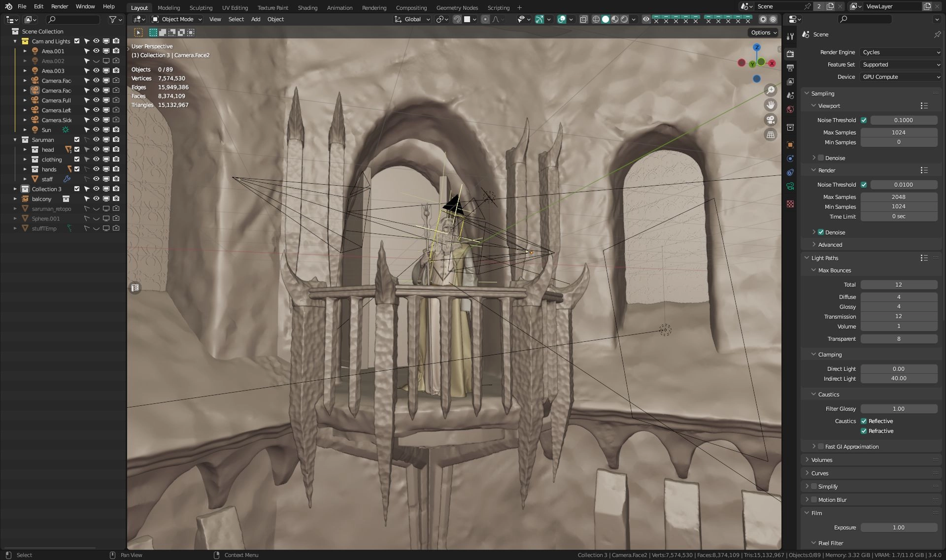Open the Add menu in viewport header
Screen dimensions: 946x560
(x=255, y=19)
